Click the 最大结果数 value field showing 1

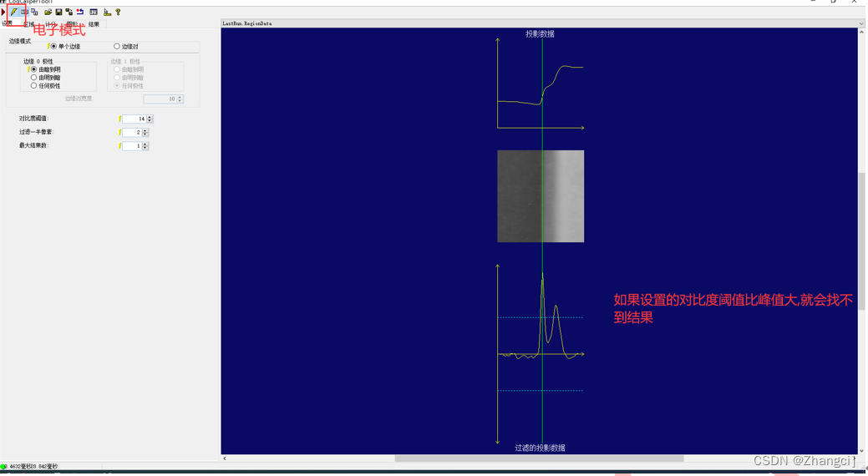click(132, 146)
